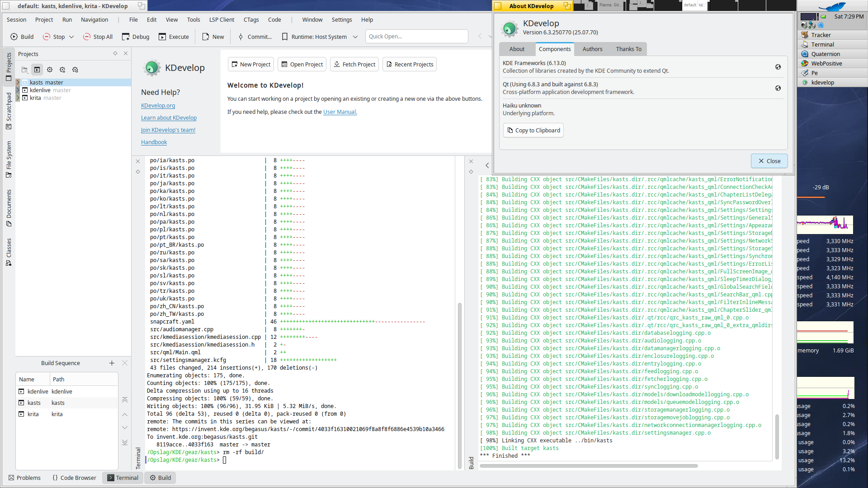Open the LSP Client menu
This screenshot has width=868, height=488.
222,19
